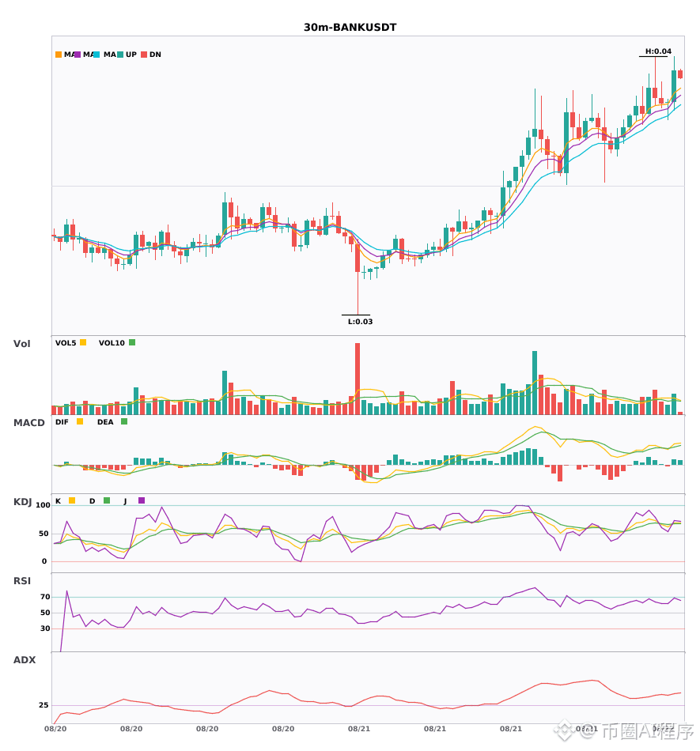Click the H:0.04 high price label
The width and height of the screenshot is (700, 751).
pos(658,51)
